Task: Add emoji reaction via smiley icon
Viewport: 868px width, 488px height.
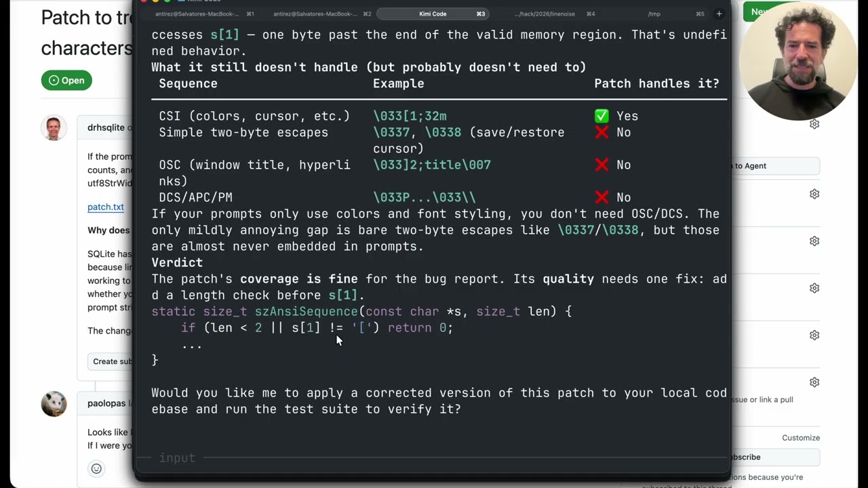Action: [x=96, y=468]
